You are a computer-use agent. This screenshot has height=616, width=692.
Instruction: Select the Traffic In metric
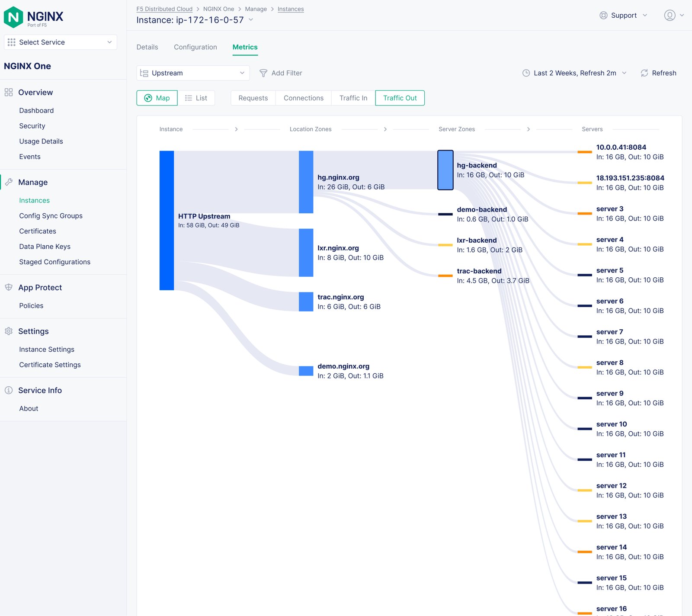[x=353, y=98]
